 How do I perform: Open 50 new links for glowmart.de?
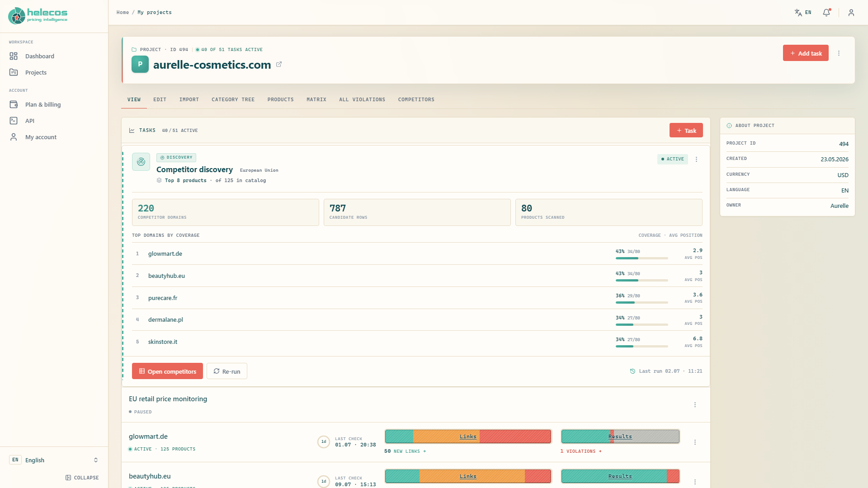[x=405, y=451]
